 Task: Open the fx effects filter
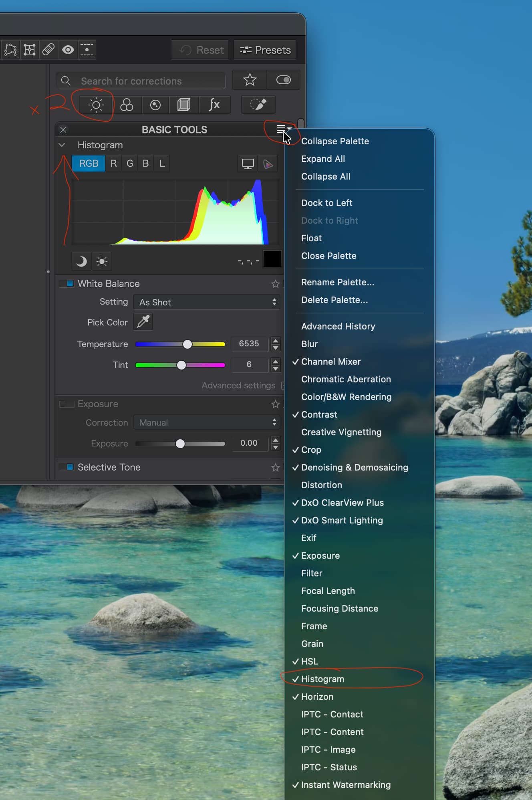tap(214, 105)
